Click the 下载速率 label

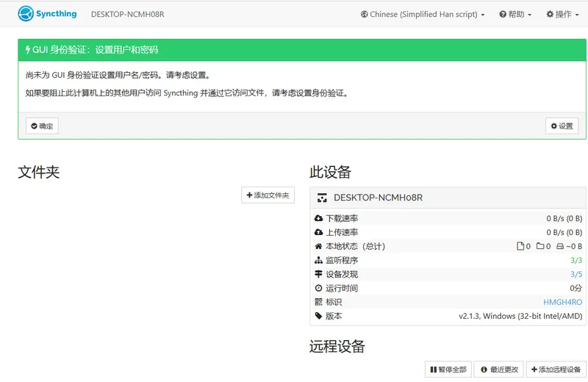(342, 218)
